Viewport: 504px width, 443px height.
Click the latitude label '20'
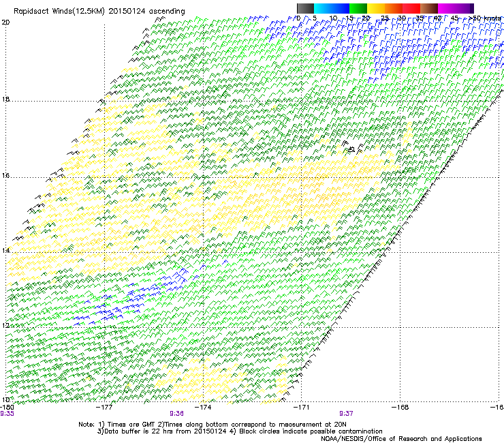[x=5, y=22]
